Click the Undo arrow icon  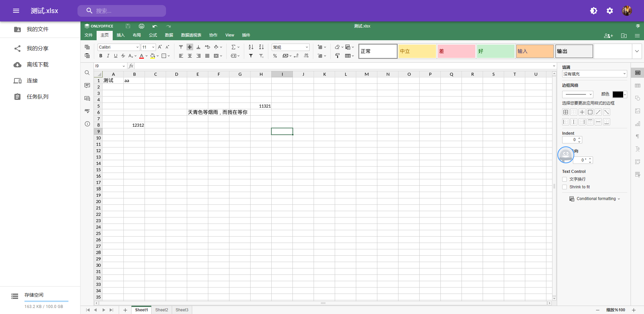[x=155, y=26]
